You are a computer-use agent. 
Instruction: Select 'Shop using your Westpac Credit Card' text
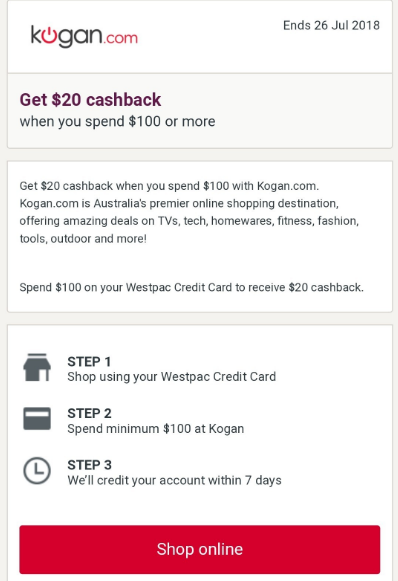click(172, 377)
